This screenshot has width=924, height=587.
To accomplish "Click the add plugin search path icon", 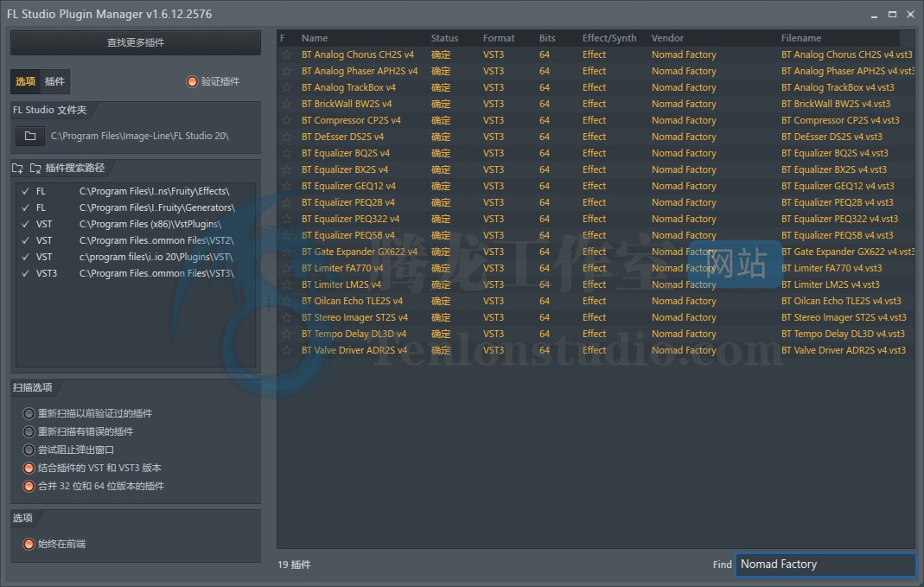I will pos(18,168).
